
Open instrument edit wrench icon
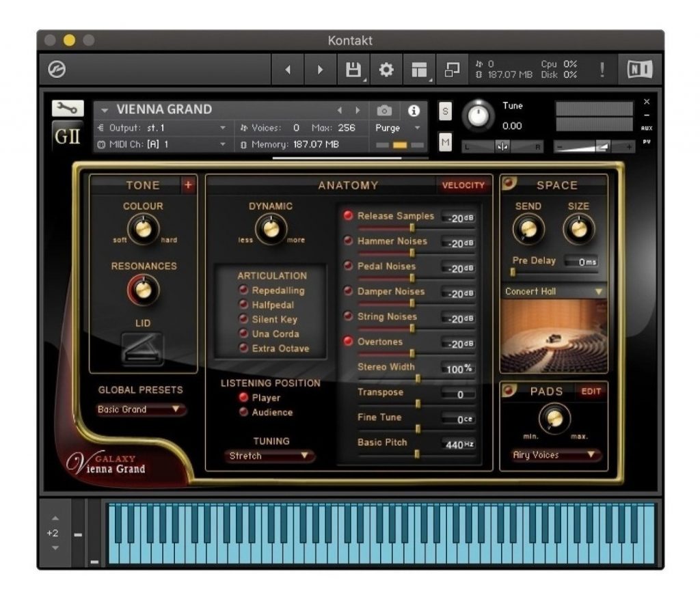[68, 108]
